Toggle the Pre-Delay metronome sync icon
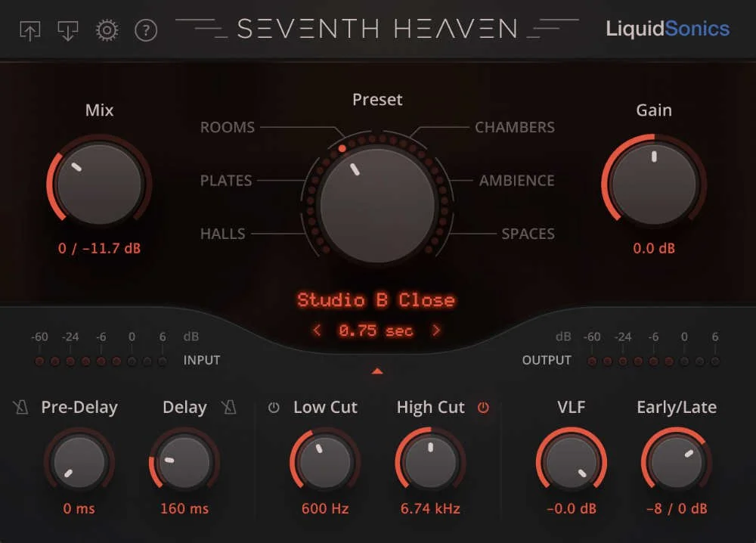The height and width of the screenshot is (543, 756). click(x=20, y=408)
